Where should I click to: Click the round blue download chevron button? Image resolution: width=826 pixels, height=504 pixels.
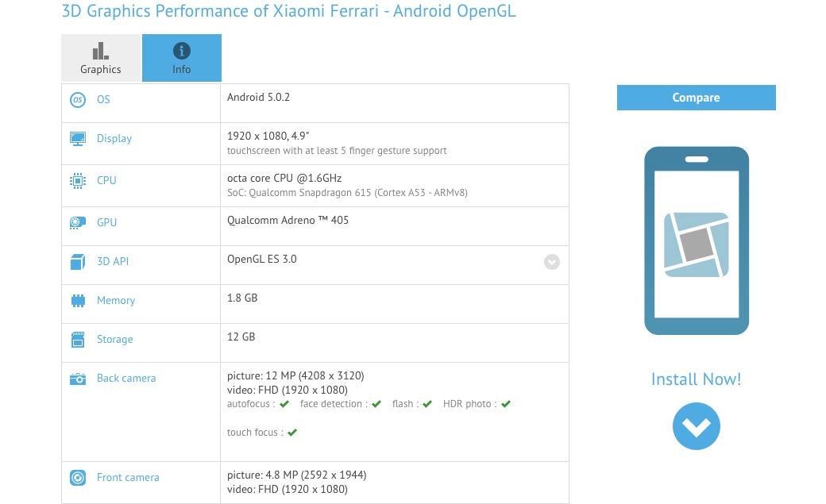tap(696, 426)
